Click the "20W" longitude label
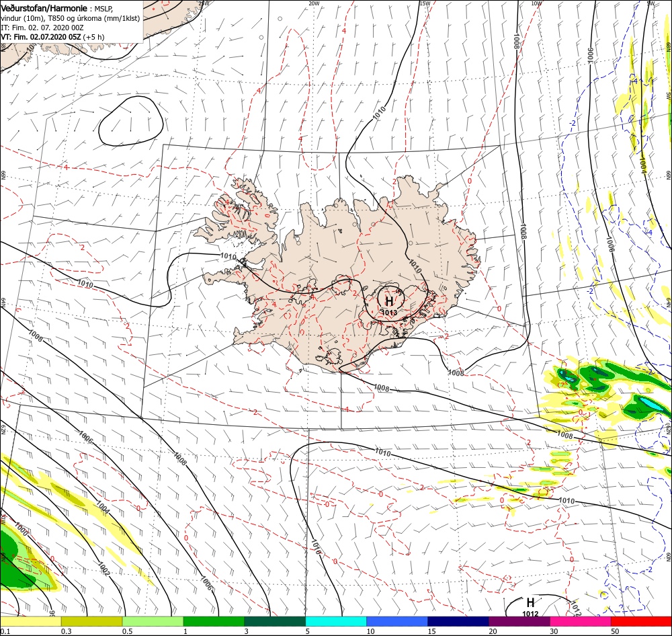672x636 pixels. coord(314,3)
